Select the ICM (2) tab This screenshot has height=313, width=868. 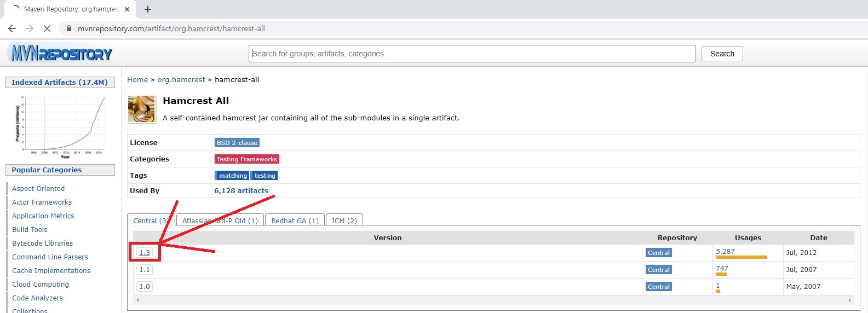click(344, 220)
